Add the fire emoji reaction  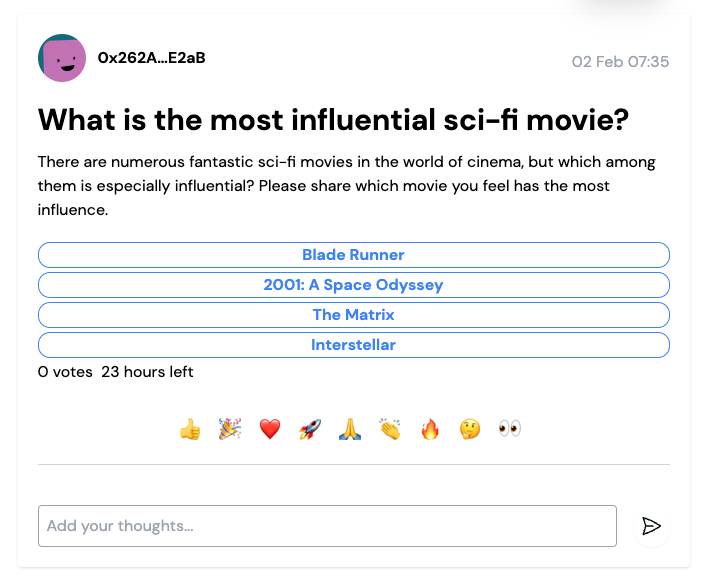pos(430,429)
